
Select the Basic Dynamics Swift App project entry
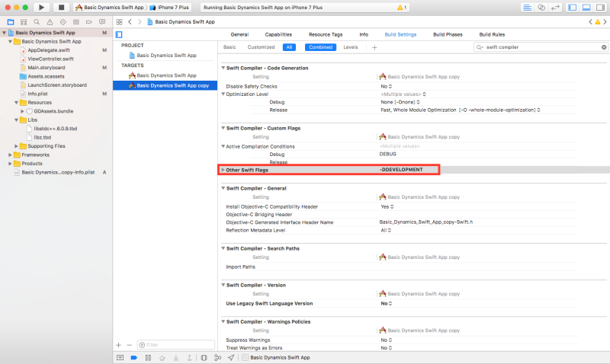pyautogui.click(x=165, y=56)
